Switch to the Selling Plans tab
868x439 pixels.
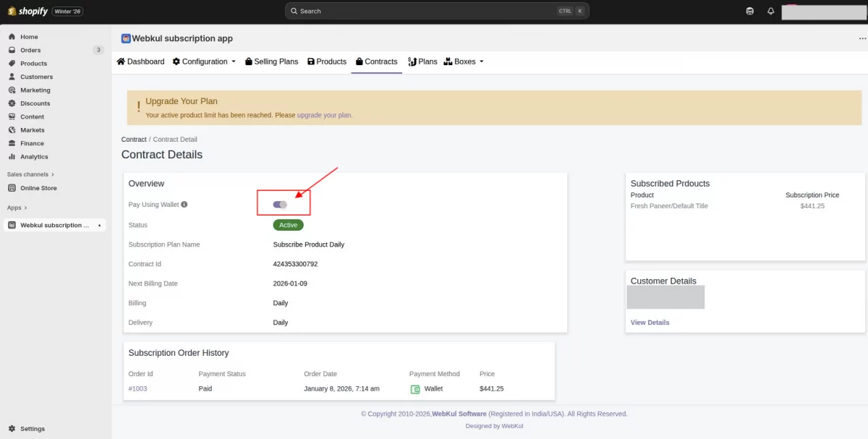tap(271, 61)
